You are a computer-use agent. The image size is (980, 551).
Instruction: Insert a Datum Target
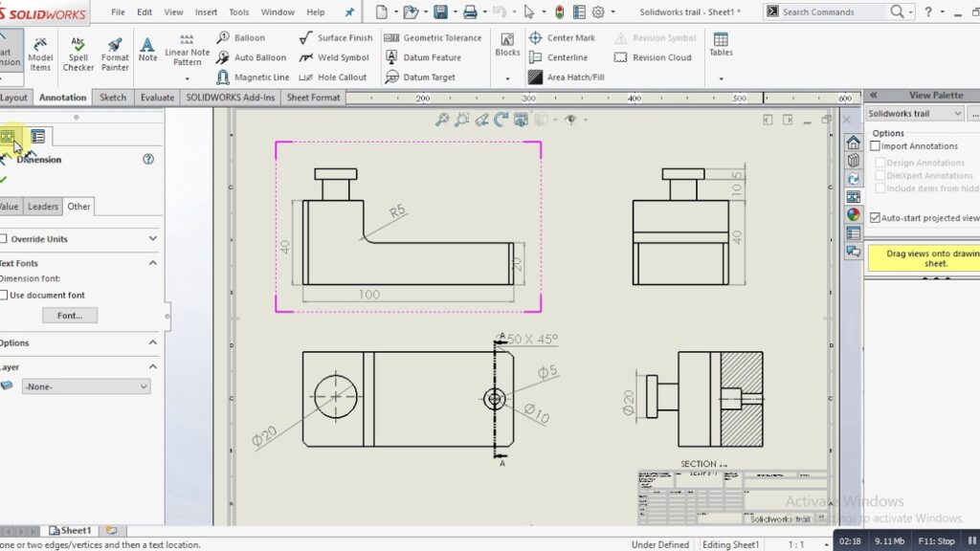(x=420, y=77)
